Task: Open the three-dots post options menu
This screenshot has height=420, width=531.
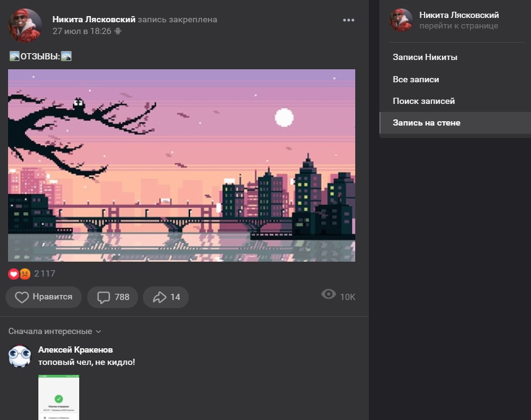Action: [348, 20]
